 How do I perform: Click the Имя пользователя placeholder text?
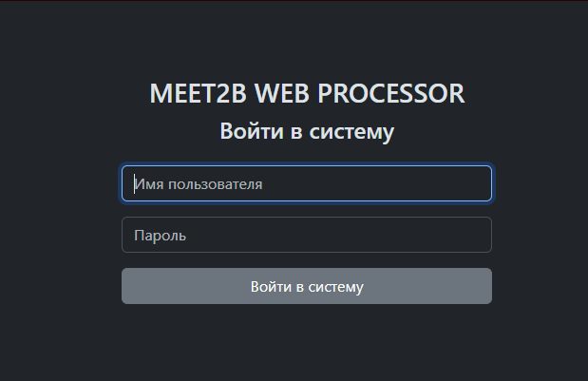(199, 184)
